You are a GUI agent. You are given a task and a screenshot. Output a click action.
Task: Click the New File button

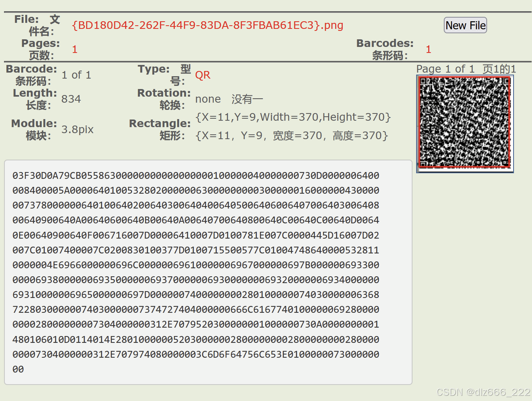click(465, 25)
